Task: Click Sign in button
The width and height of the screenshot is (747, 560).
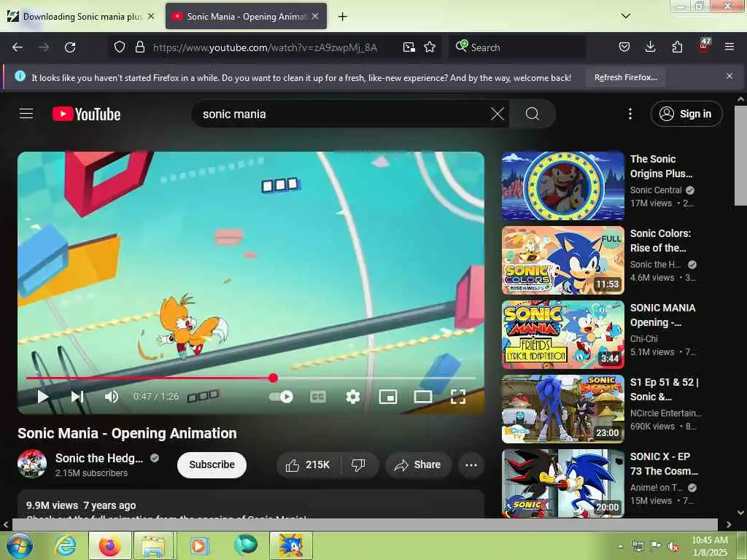Action: [686, 114]
